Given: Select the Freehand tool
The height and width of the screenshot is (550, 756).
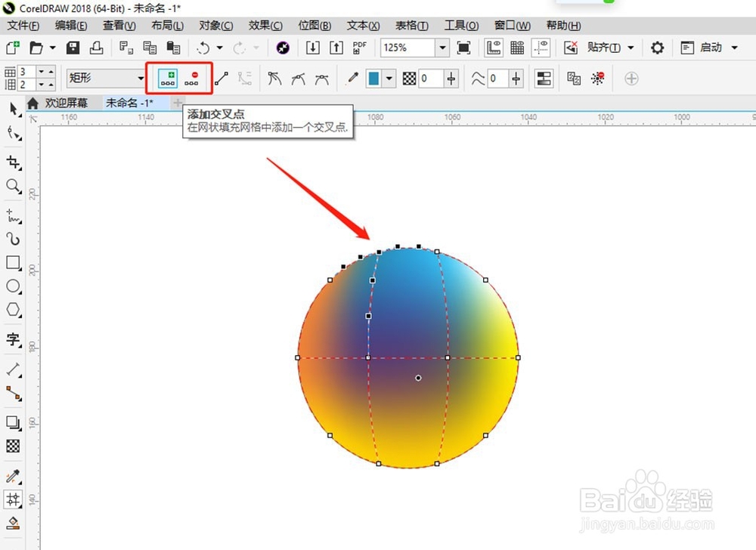Looking at the screenshot, I should [14, 216].
